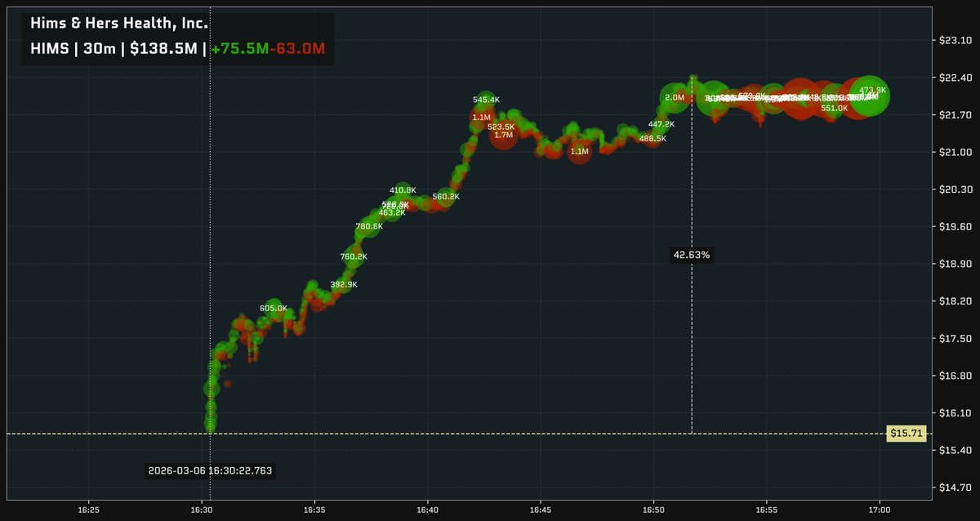Select the 447.2K trade bubble
Screen dimensions: 980x521
pos(661,124)
